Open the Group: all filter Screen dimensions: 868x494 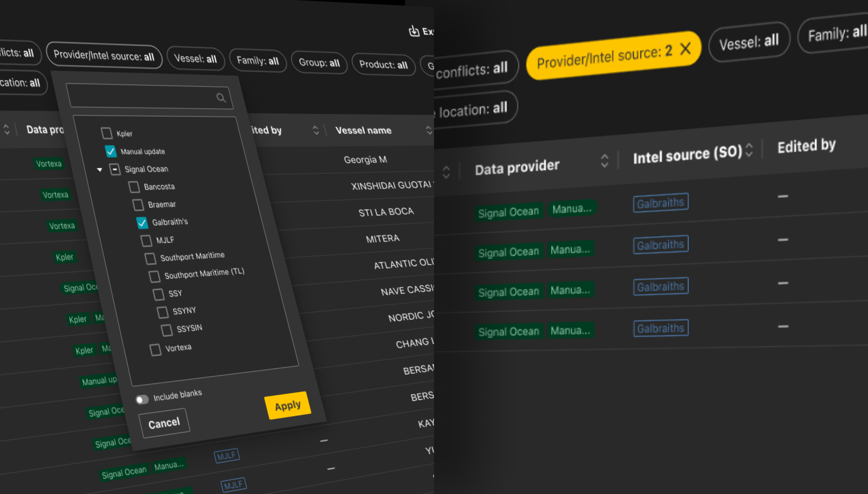319,63
